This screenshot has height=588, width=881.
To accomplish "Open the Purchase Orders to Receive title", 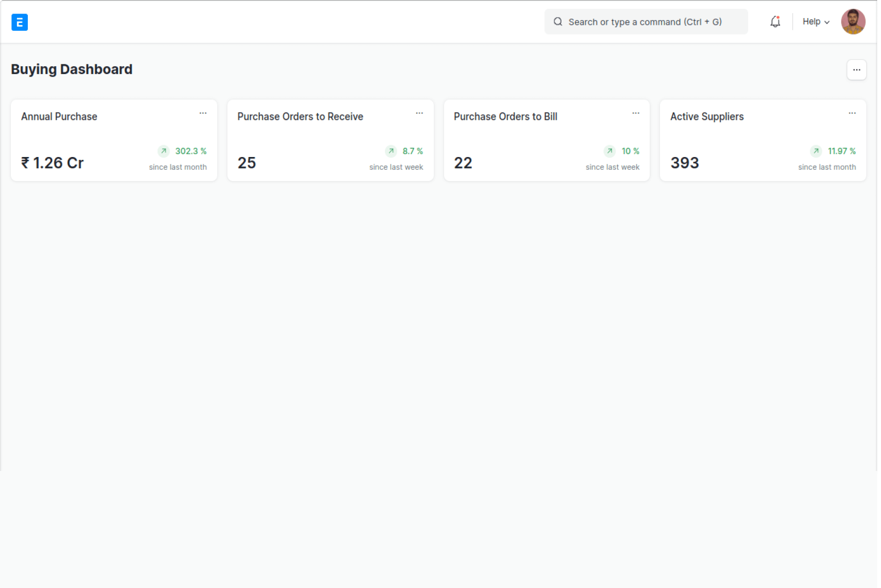I will point(301,117).
